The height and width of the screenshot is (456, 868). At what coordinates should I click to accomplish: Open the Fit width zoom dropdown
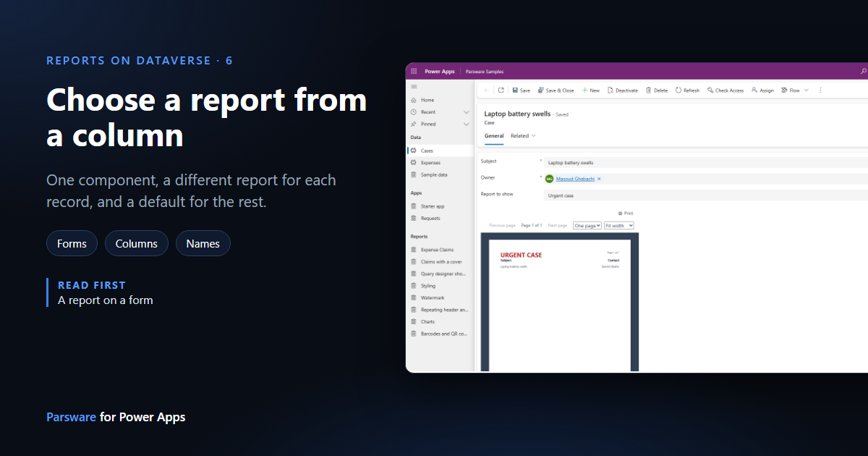tap(619, 226)
